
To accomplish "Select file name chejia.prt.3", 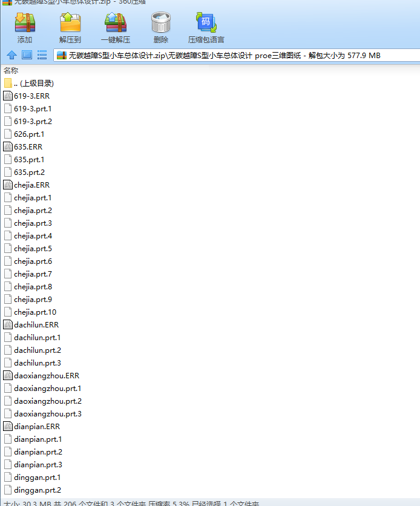I will [x=33, y=223].
